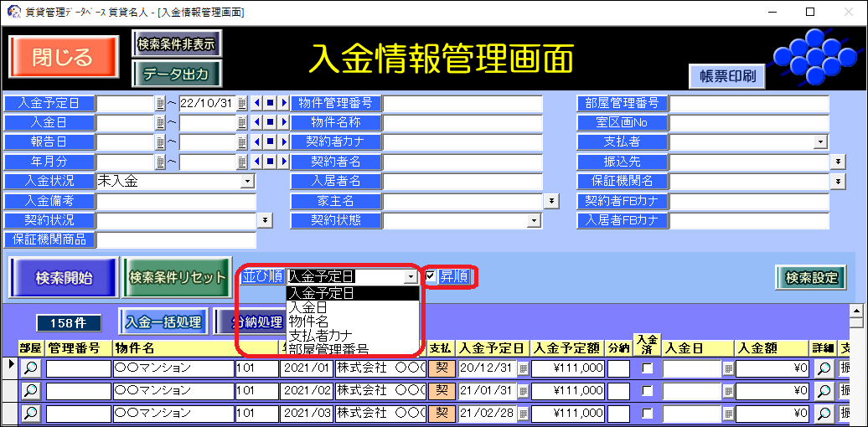
Task: Click orange 契 button in third data row
Action: coord(439,413)
